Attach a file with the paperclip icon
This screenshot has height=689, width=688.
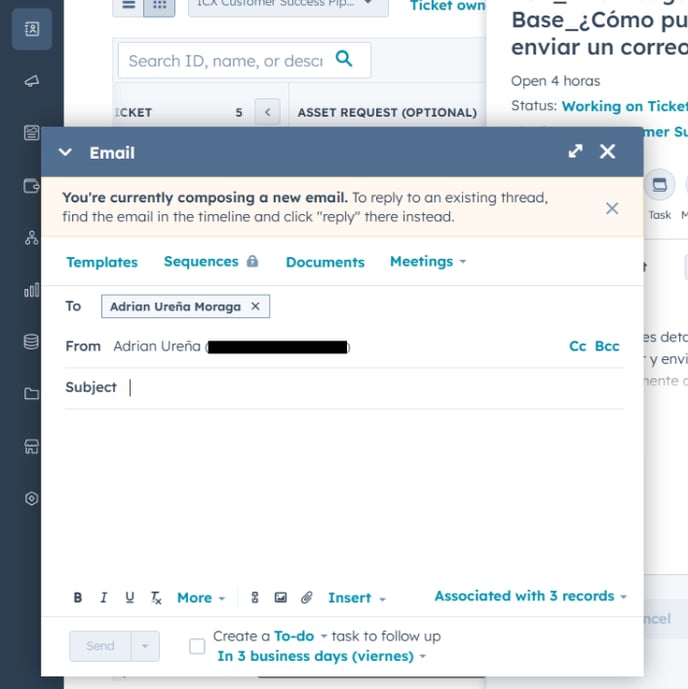pos(307,598)
